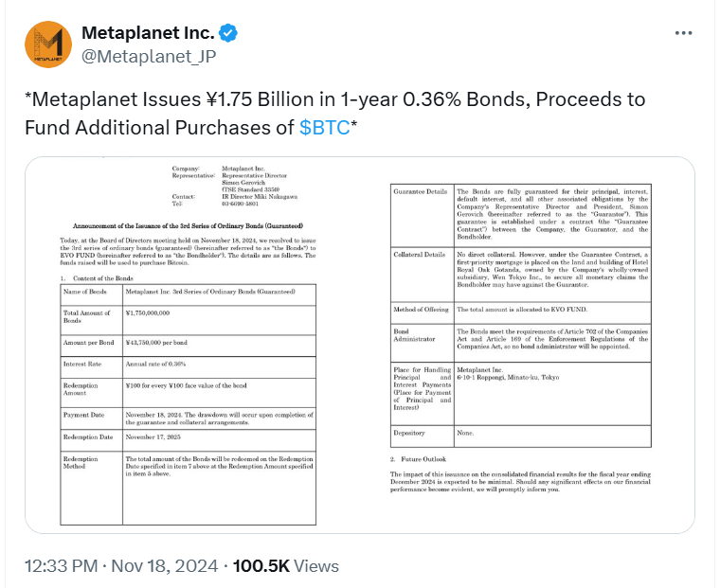Click the Method of Offering table row
Screen dimensions: 720x588
(521, 313)
